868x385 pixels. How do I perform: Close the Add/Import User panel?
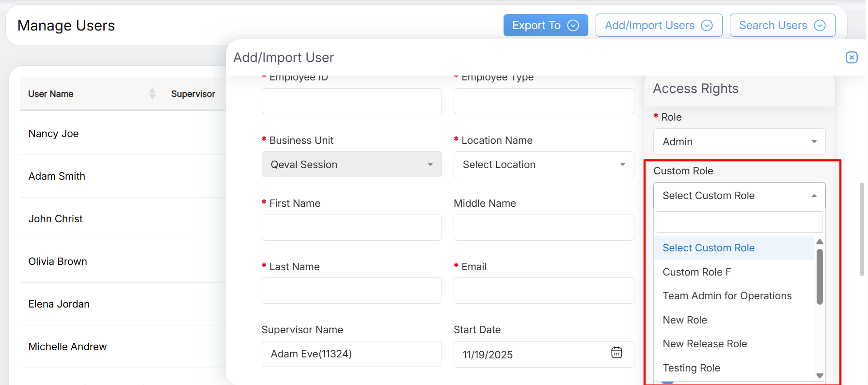click(x=851, y=58)
